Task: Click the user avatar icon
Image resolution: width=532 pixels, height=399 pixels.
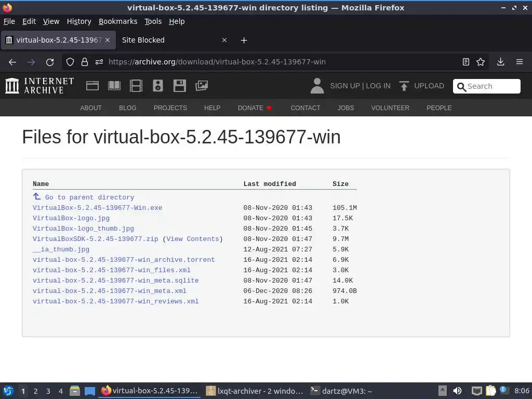Action: [317, 86]
